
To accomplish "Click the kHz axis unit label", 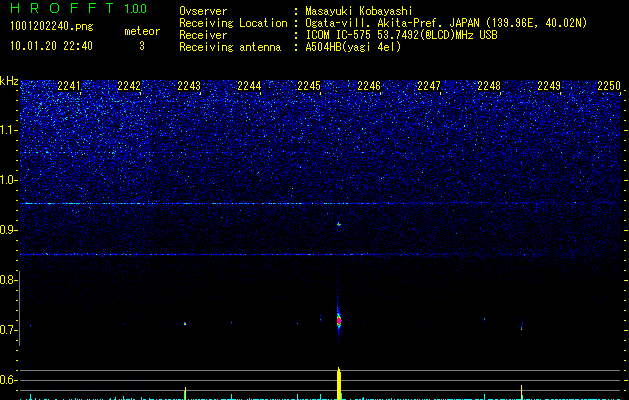I will (x=9, y=81).
